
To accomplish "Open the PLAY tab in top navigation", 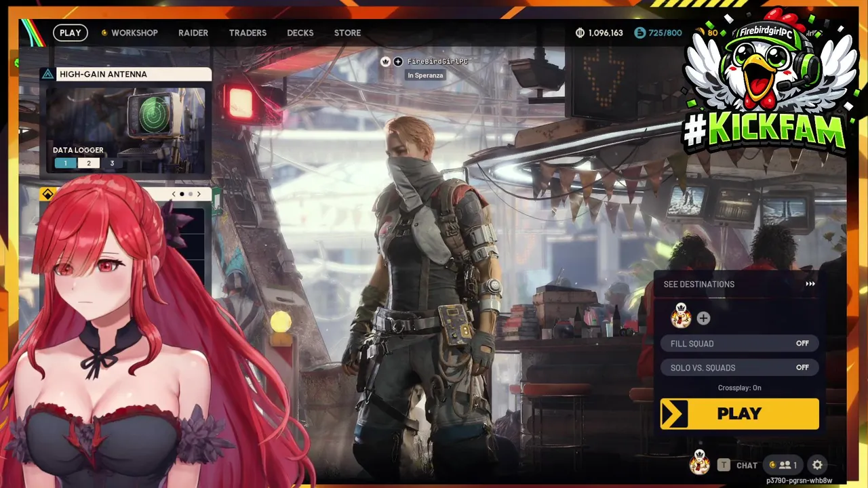I will click(x=71, y=33).
